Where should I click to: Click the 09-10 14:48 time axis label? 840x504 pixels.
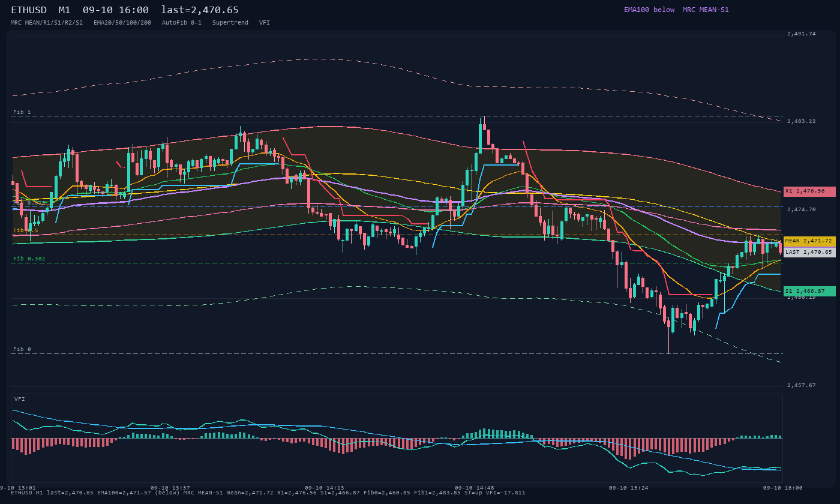(475, 488)
